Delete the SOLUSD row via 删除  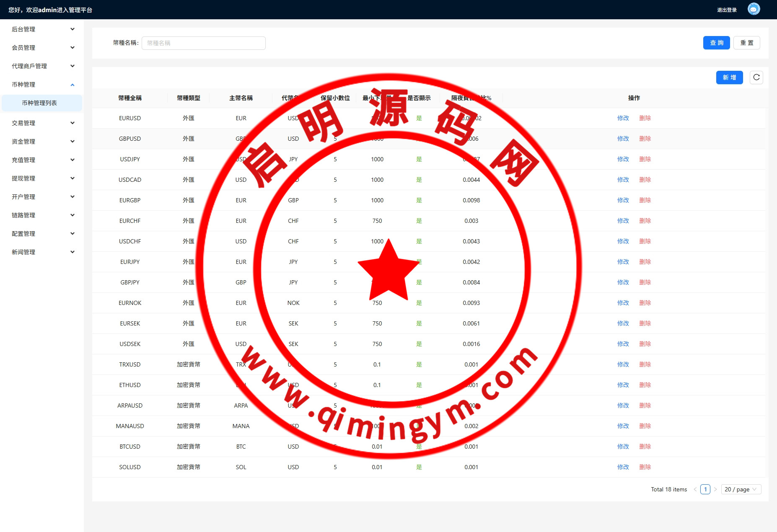pos(645,467)
